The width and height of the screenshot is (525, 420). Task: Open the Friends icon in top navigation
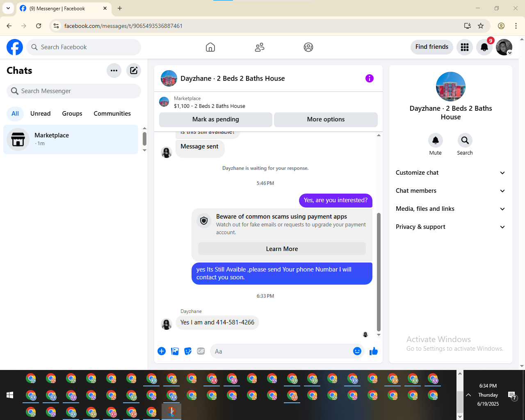[260, 47]
